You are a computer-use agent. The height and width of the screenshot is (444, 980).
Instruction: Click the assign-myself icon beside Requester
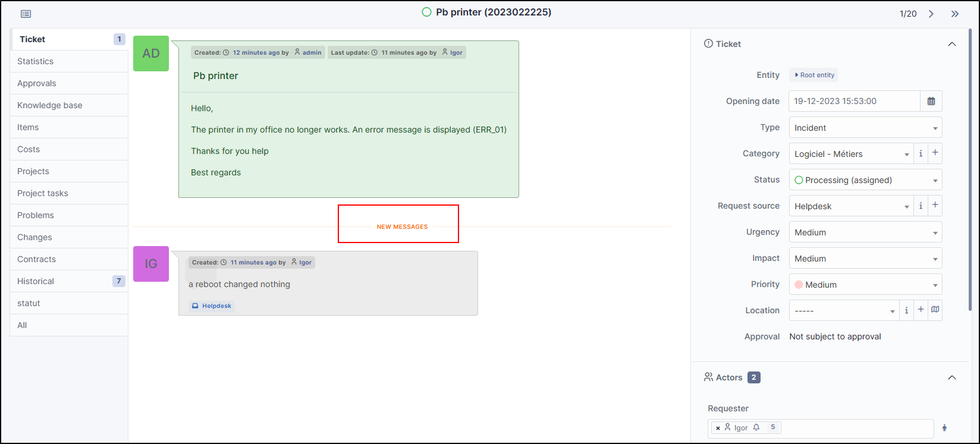coord(944,427)
